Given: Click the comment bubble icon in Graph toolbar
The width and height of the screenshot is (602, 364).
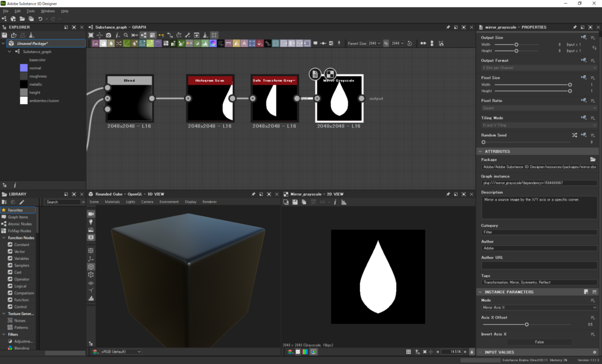Looking at the screenshot, I should (x=315, y=44).
